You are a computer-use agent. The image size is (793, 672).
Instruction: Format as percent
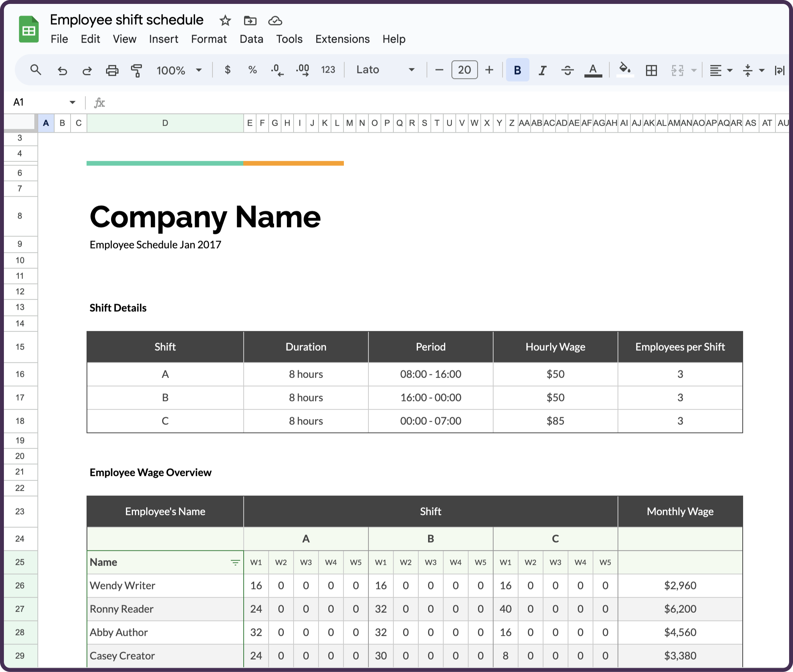click(253, 70)
